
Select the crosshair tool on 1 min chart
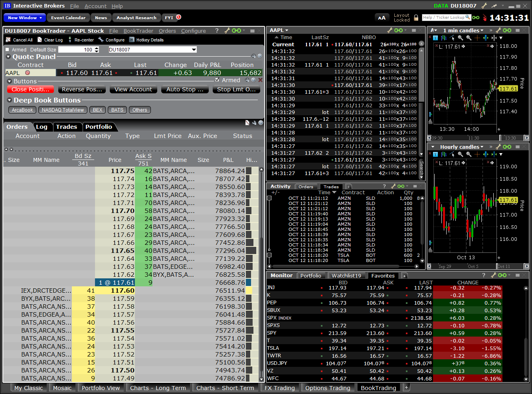[477, 37]
